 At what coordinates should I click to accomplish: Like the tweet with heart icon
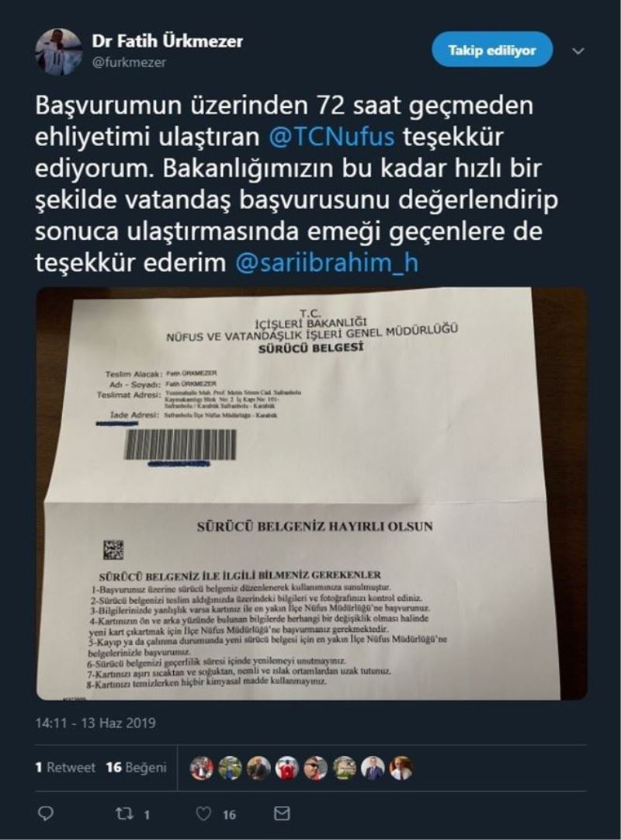point(203,814)
